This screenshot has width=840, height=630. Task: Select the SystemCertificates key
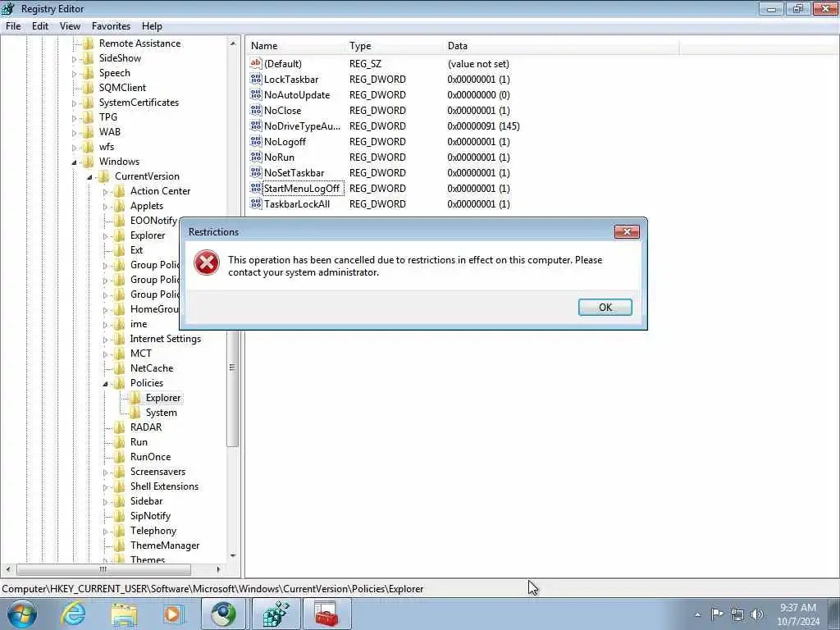click(139, 103)
